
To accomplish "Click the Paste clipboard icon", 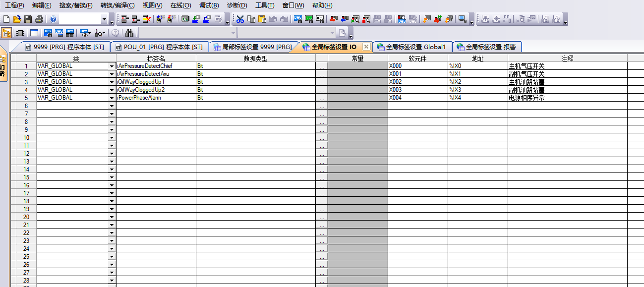I will pos(262,19).
